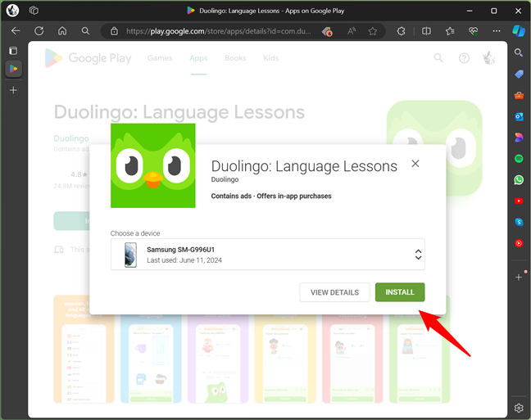The width and height of the screenshot is (531, 420).
Task: Click the Duolingo developer link on page
Action: tap(71, 138)
